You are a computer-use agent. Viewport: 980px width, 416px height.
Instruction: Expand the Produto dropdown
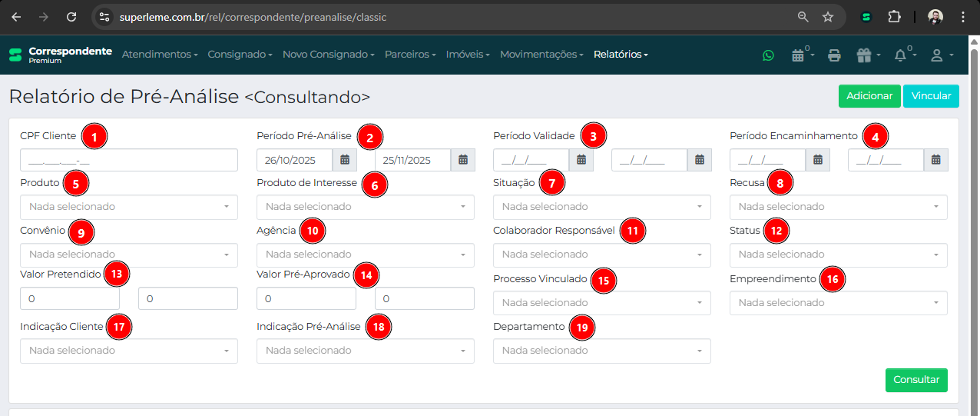pyautogui.click(x=129, y=207)
